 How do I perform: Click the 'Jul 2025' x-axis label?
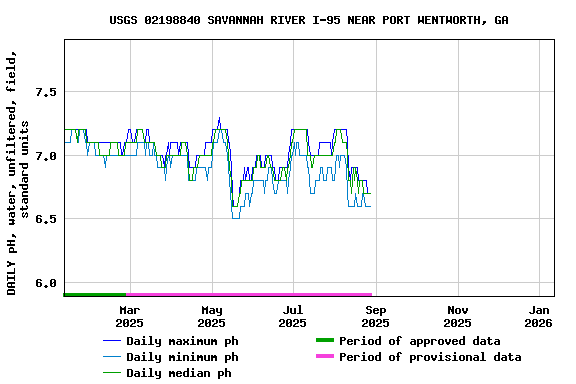[292, 317]
